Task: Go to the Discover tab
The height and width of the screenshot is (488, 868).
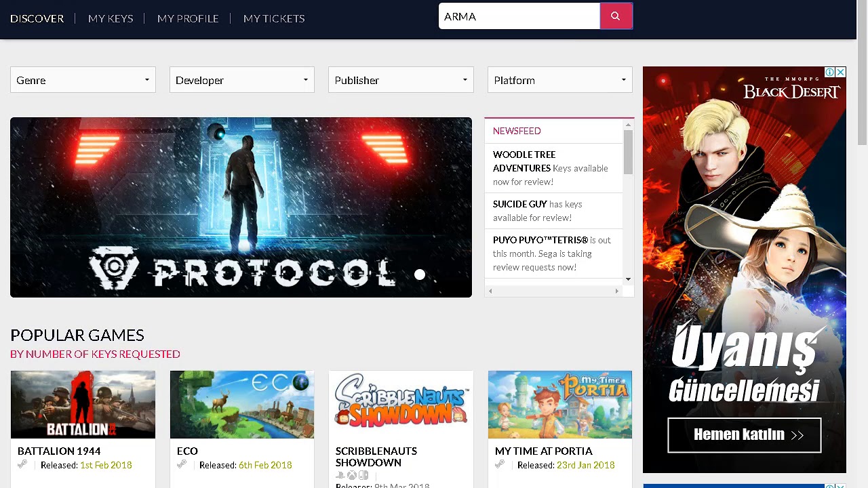Action: [37, 18]
